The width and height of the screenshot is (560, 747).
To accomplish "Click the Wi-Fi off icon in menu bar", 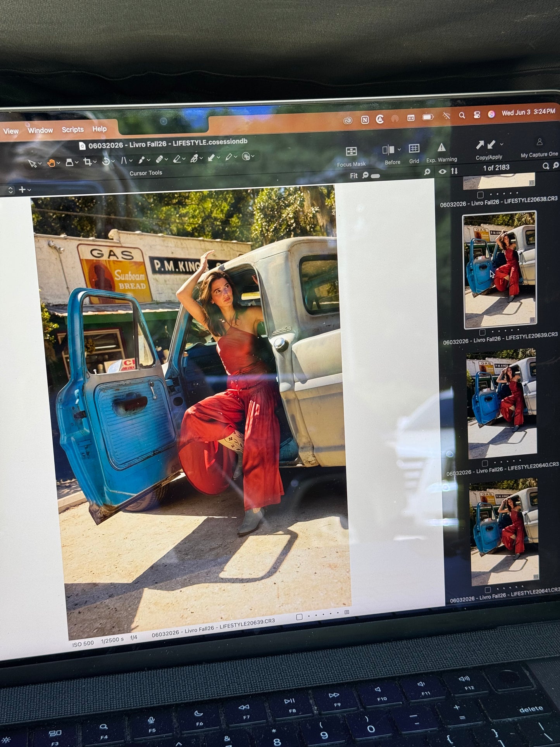I will pyautogui.click(x=446, y=116).
